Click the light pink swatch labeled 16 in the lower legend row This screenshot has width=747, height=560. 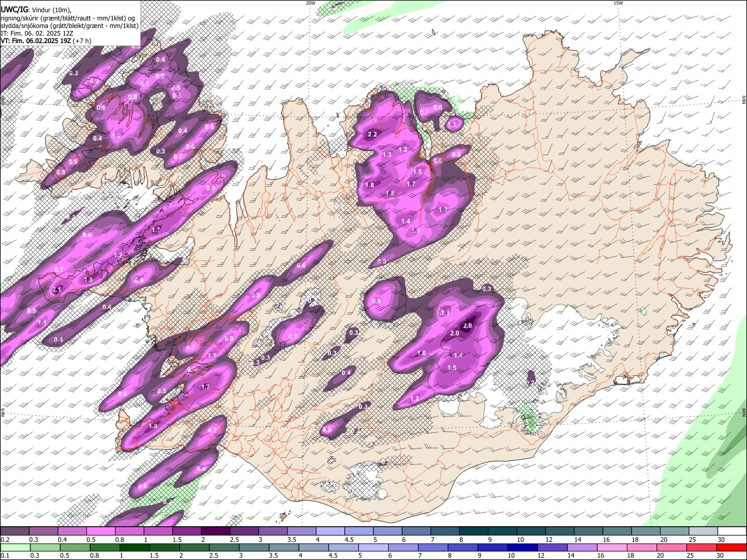click(x=612, y=547)
